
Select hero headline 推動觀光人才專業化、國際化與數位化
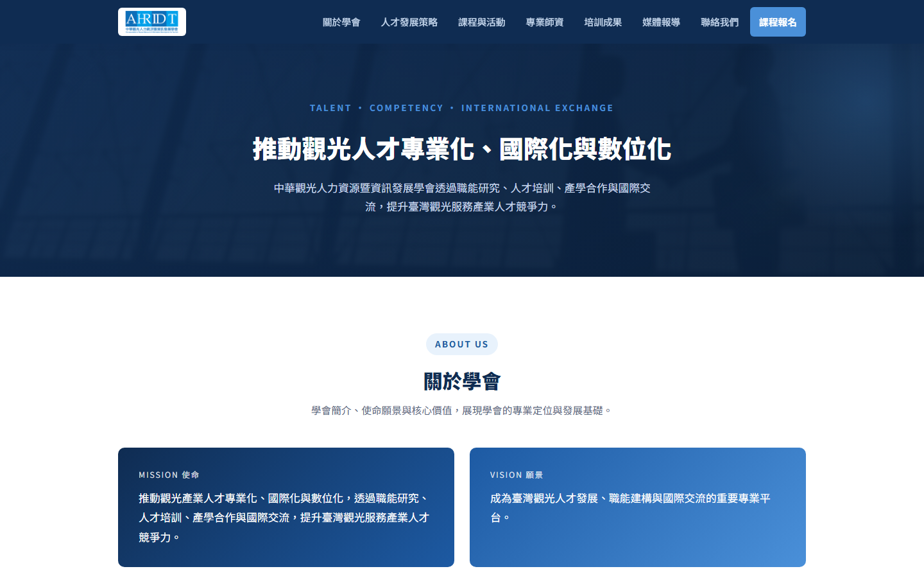click(462, 149)
